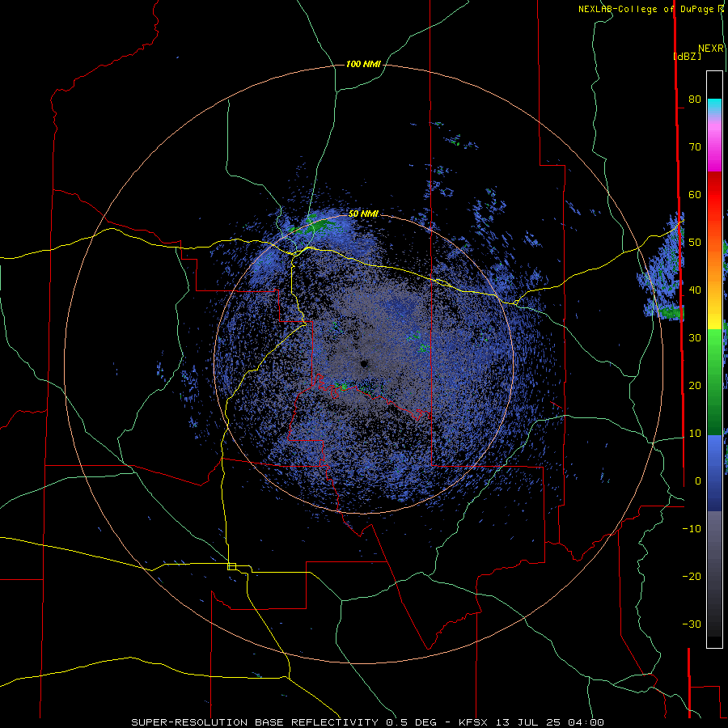Click the 30 value on the dBZ scale

695,337
